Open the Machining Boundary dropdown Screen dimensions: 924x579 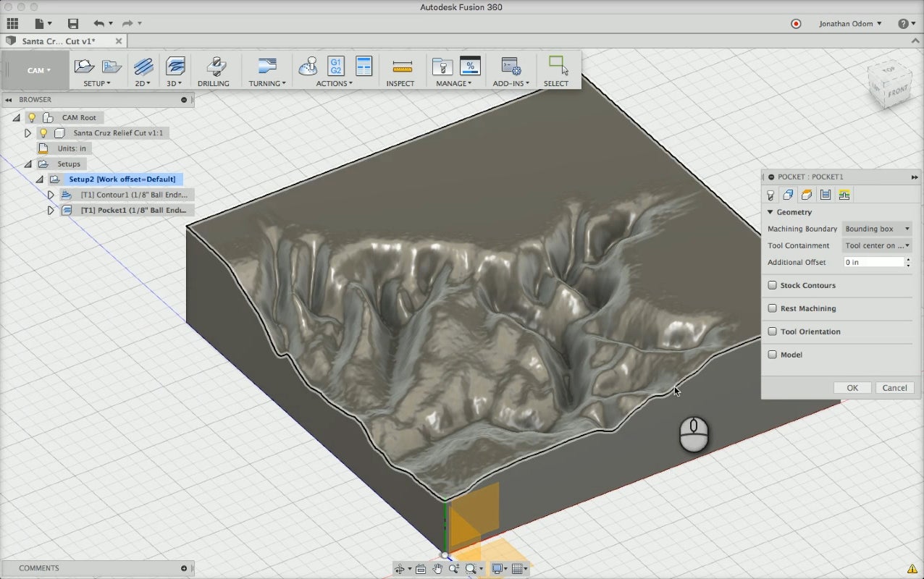point(877,229)
